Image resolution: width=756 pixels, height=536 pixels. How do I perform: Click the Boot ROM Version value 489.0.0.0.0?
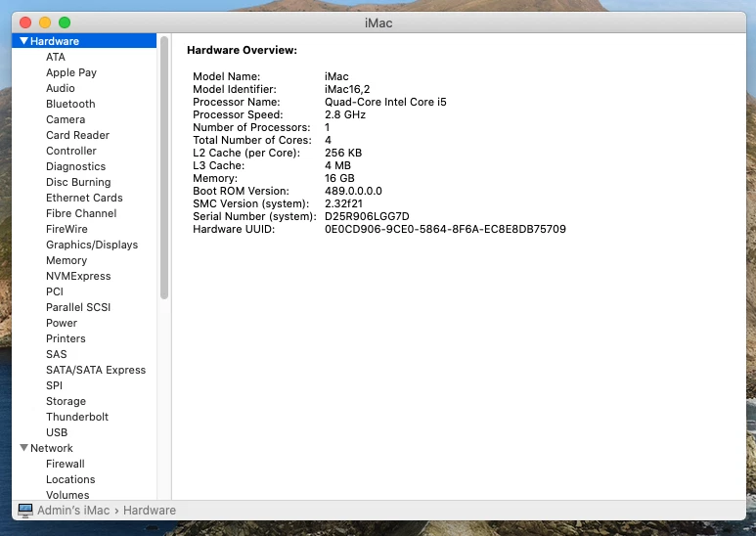[x=353, y=191]
